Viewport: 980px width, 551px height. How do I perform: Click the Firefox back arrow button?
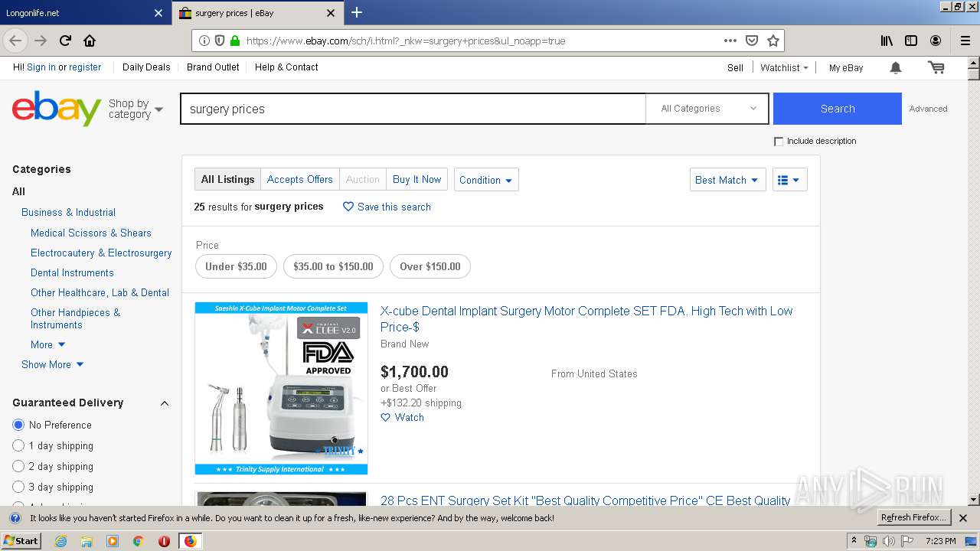15,41
